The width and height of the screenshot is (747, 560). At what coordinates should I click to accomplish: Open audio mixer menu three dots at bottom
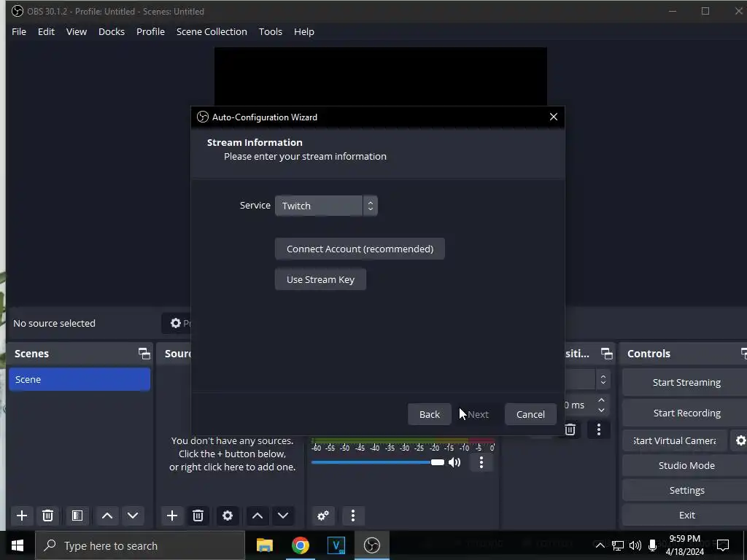click(352, 516)
